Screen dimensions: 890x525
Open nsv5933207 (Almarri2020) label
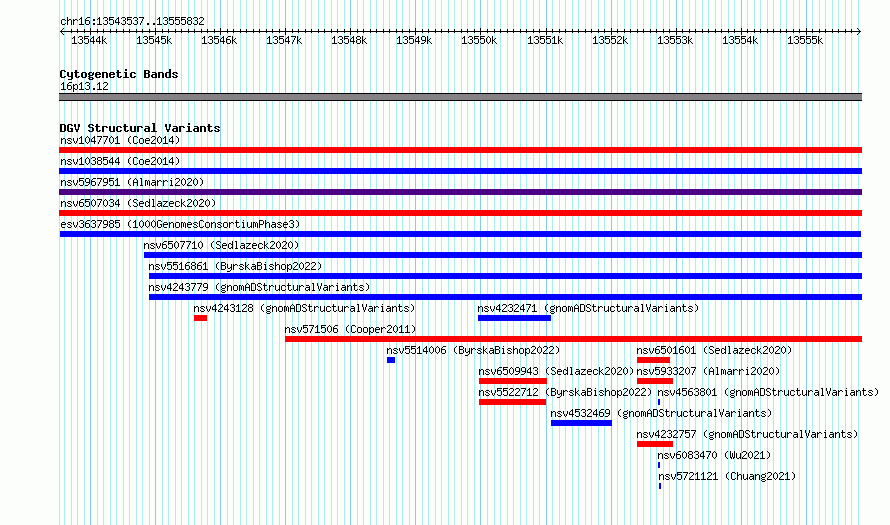tap(708, 371)
